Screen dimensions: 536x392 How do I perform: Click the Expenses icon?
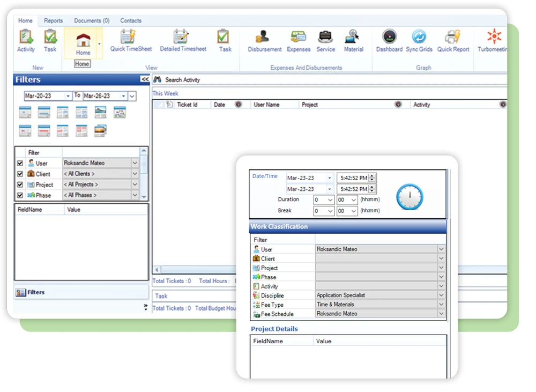coord(299,36)
